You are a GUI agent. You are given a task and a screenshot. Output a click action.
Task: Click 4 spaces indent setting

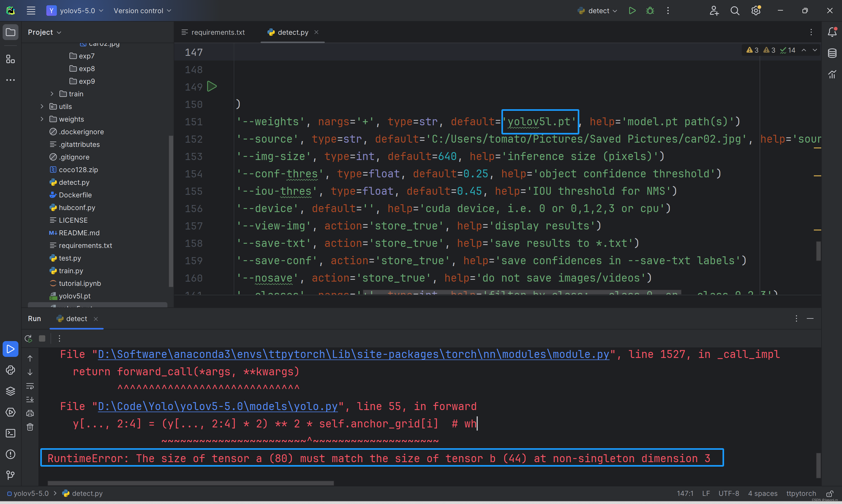coord(763,493)
